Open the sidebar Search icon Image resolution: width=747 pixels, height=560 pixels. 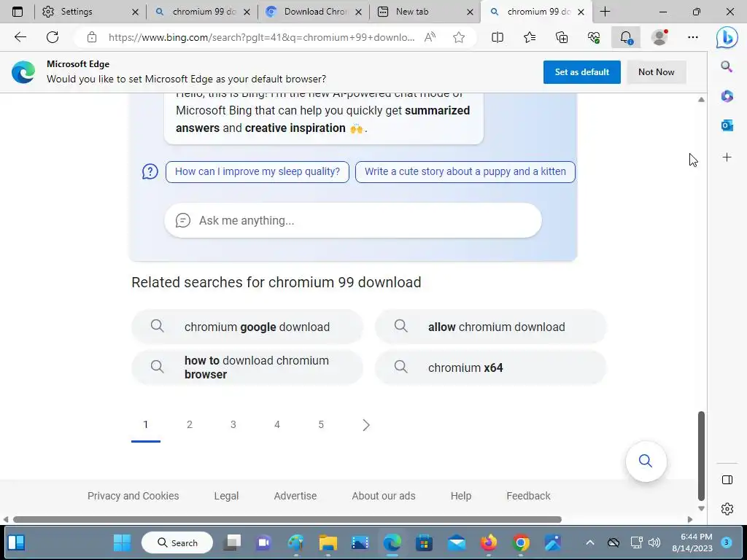click(727, 66)
